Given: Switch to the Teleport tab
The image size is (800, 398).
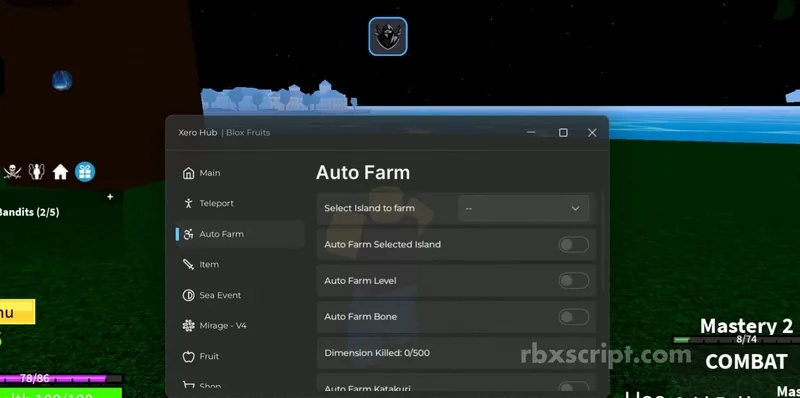Looking at the screenshot, I should tap(240, 203).
